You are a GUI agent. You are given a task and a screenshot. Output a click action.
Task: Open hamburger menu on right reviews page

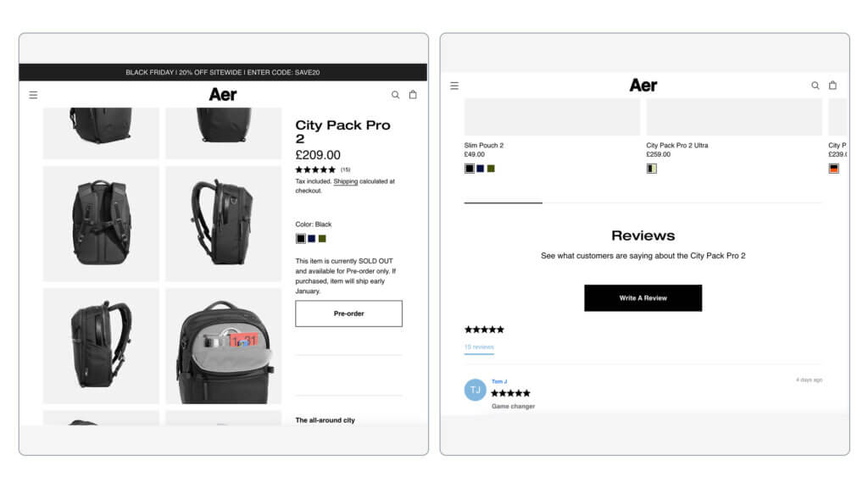454,86
